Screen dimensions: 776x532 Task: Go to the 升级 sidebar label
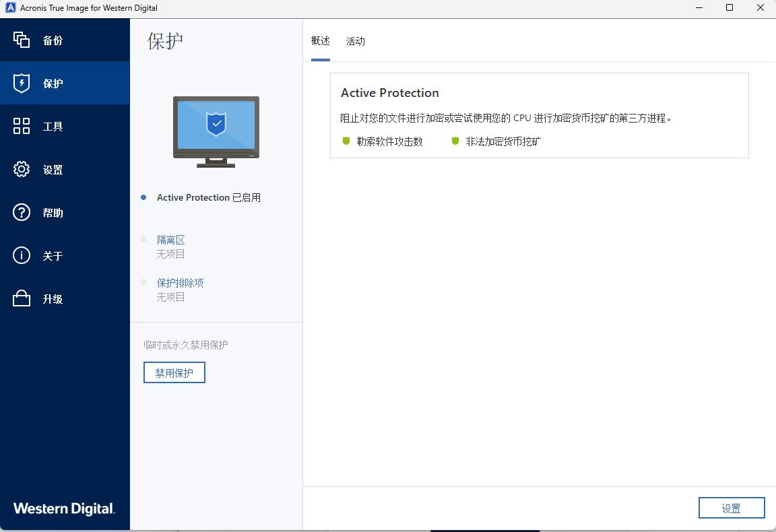(x=53, y=299)
